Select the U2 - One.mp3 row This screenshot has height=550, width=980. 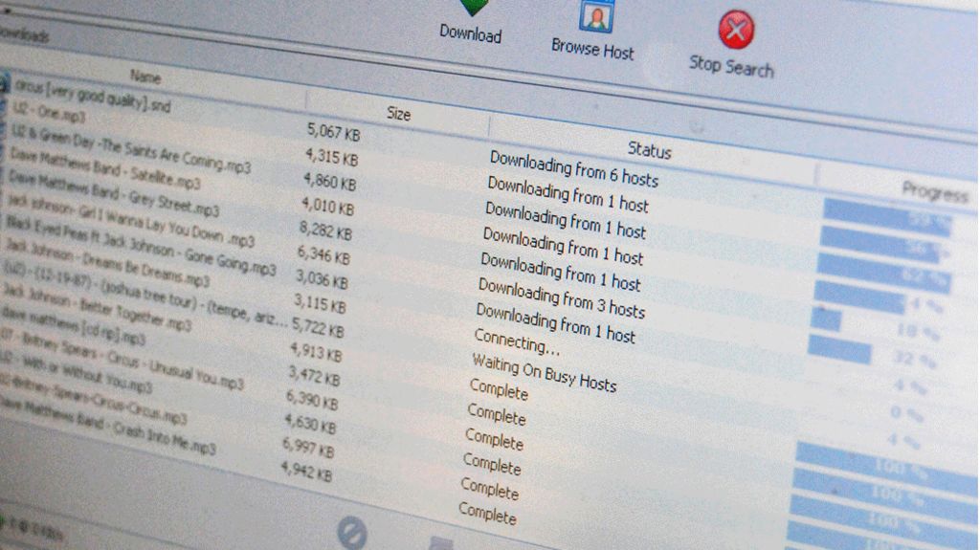click(49, 112)
